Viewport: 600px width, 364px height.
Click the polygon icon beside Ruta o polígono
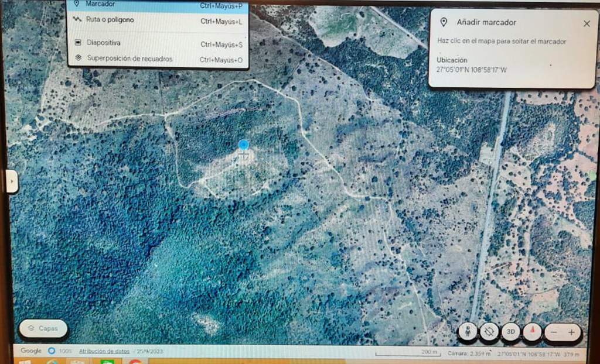click(77, 20)
